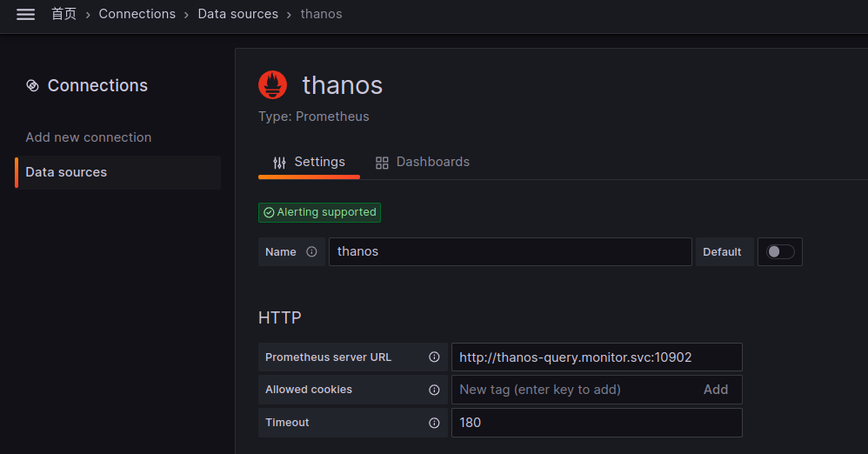Click the Add button for cookies
The width and height of the screenshot is (868, 454).
tap(715, 390)
